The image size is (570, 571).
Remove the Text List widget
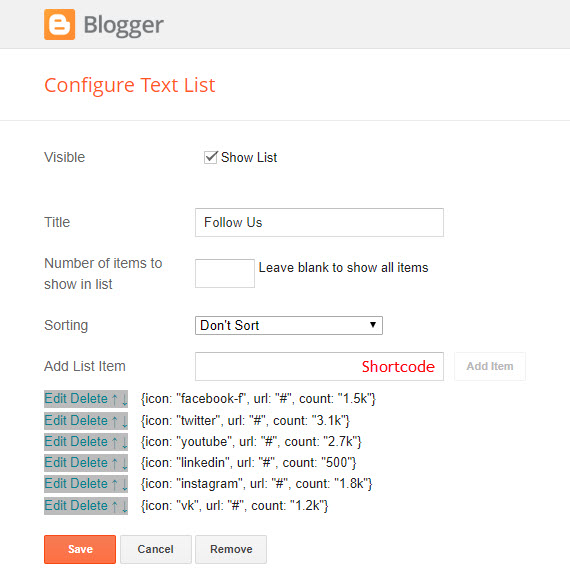coord(231,549)
